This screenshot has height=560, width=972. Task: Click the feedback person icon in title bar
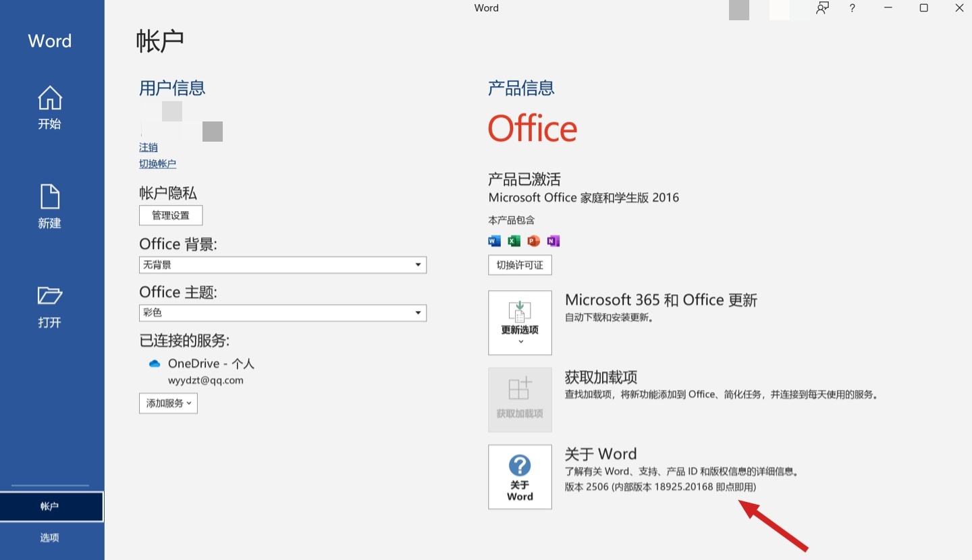tap(822, 8)
